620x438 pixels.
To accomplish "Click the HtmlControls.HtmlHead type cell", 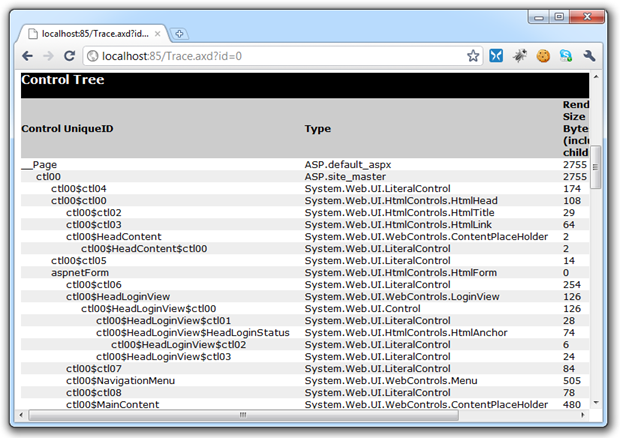I will [401, 201].
